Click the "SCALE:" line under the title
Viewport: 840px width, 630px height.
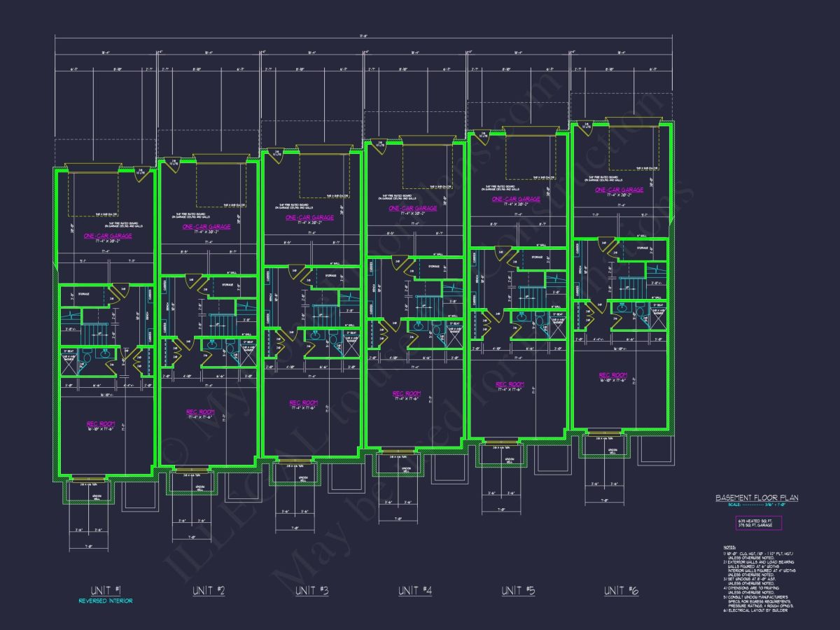click(x=757, y=505)
